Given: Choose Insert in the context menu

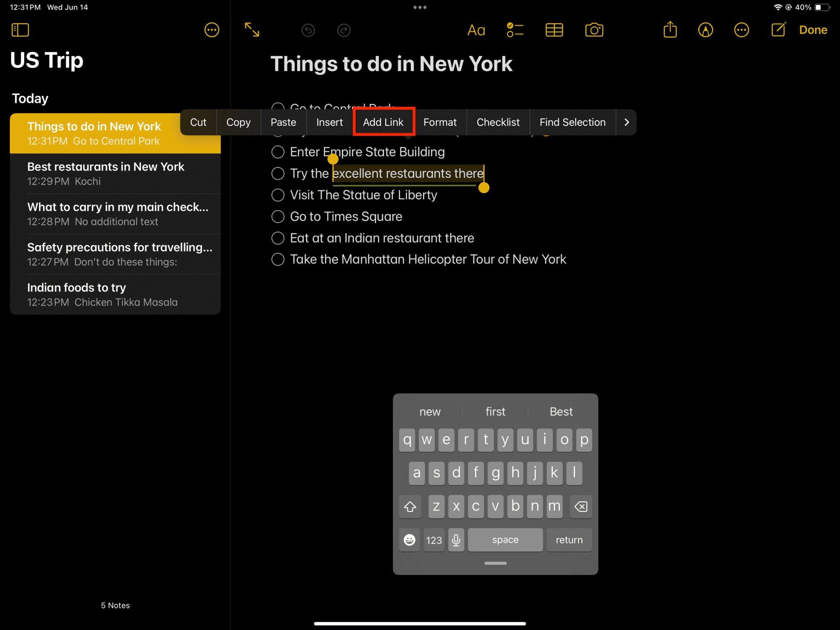Looking at the screenshot, I should 330,122.
